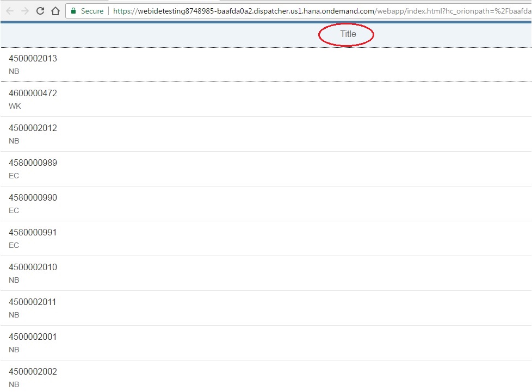Click EC type under 4580000990
Image resolution: width=532 pixels, height=392 pixels.
coord(14,210)
